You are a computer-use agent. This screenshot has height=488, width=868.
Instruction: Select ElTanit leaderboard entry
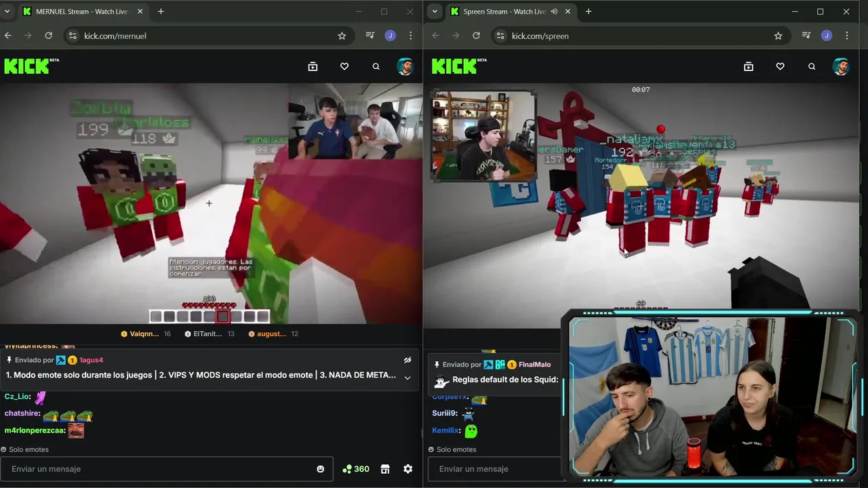point(210,333)
